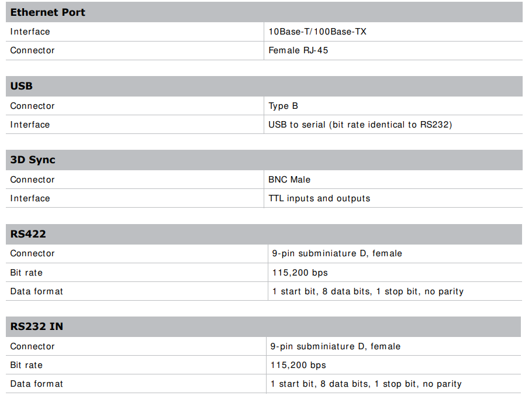The width and height of the screenshot is (532, 399).
Task: Click the USB section header
Action: 22,86
